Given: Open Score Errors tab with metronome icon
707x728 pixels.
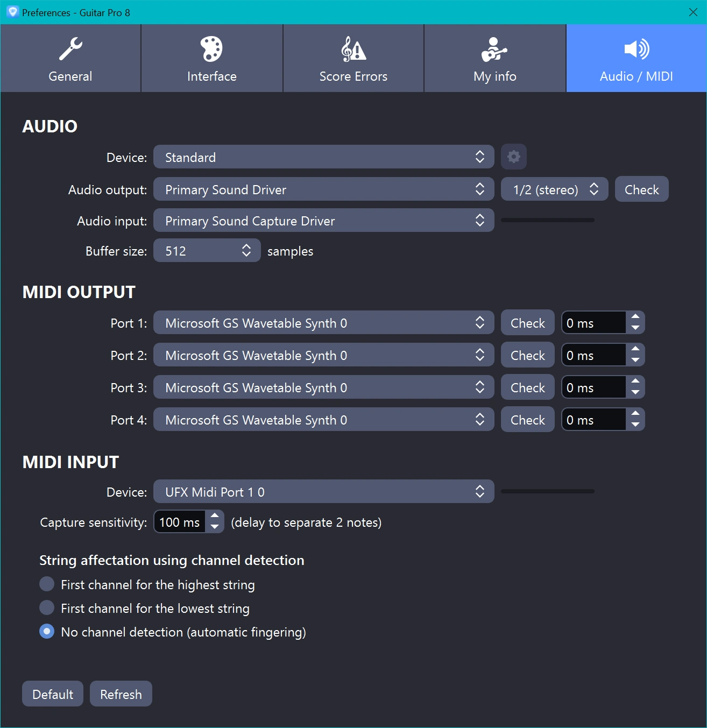Looking at the screenshot, I should pos(353,59).
